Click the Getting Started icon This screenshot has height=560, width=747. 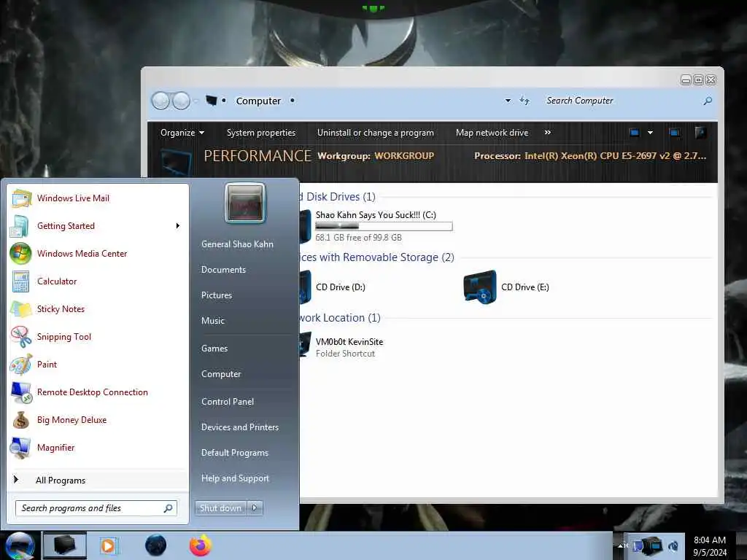point(20,226)
